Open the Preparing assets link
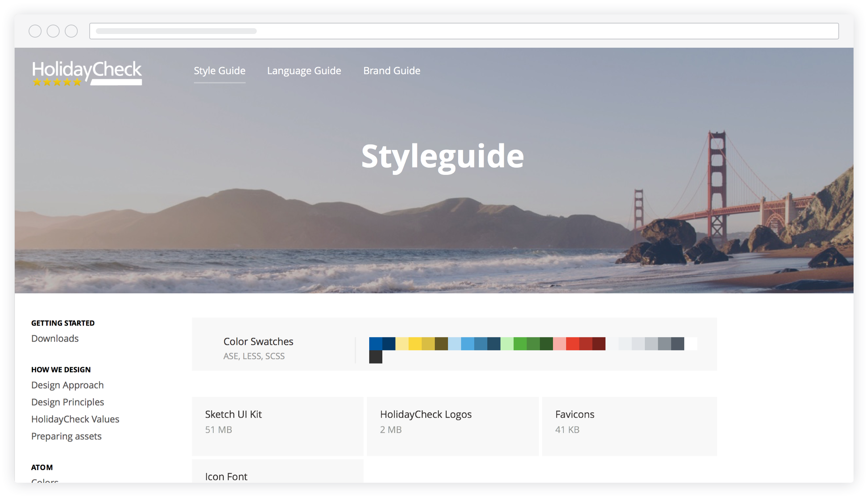 [x=66, y=436]
